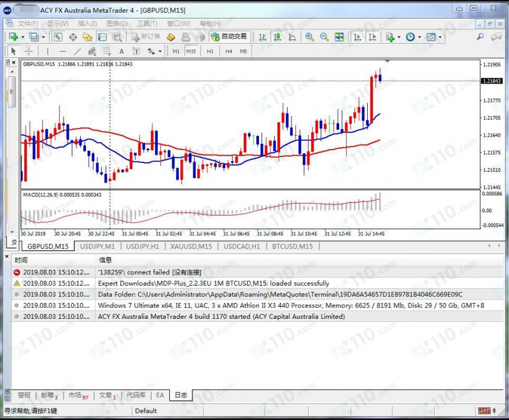
Task: Open the Periodicity clock dropdown
Action: 418,37
